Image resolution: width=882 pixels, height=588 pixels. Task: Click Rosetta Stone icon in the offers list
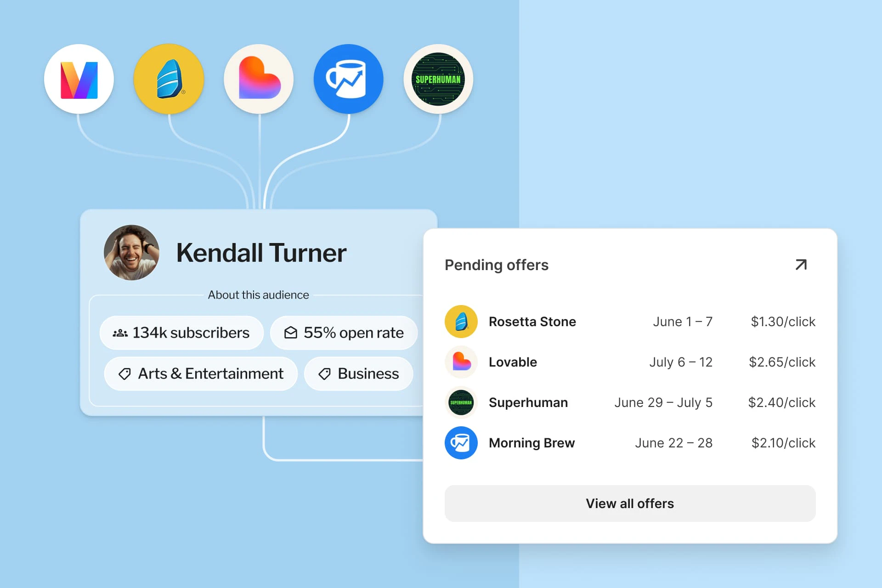pos(461,322)
